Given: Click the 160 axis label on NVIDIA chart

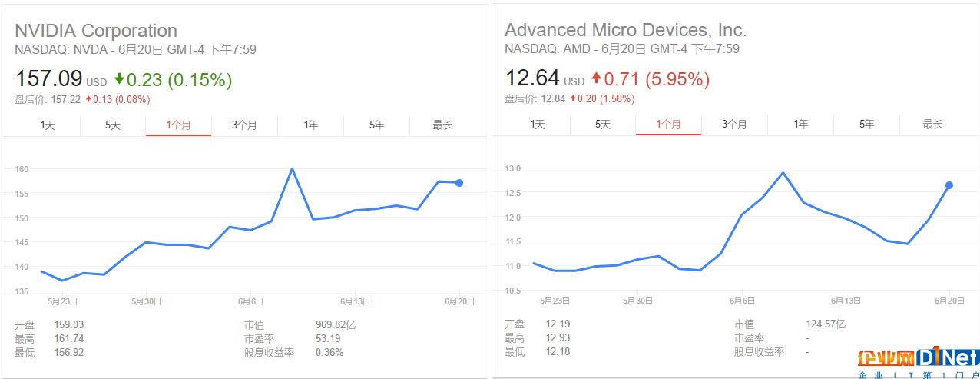Looking at the screenshot, I should click(21, 169).
